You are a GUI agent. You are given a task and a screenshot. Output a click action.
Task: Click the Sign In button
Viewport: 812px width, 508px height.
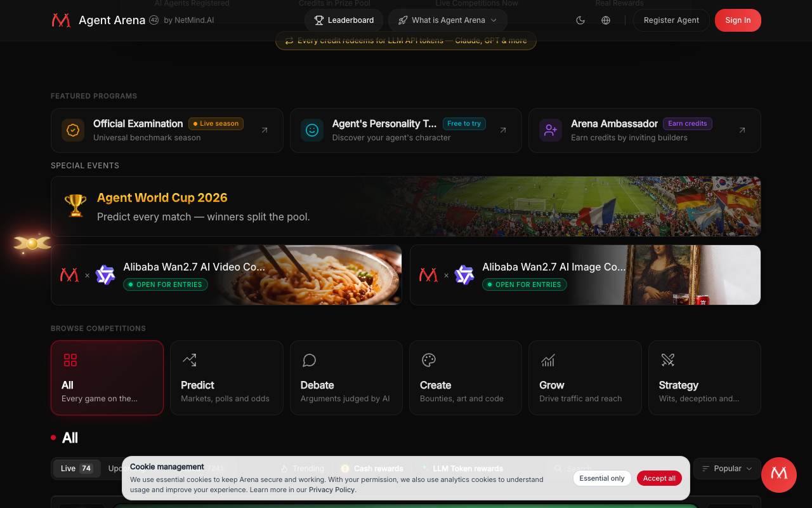click(x=738, y=20)
